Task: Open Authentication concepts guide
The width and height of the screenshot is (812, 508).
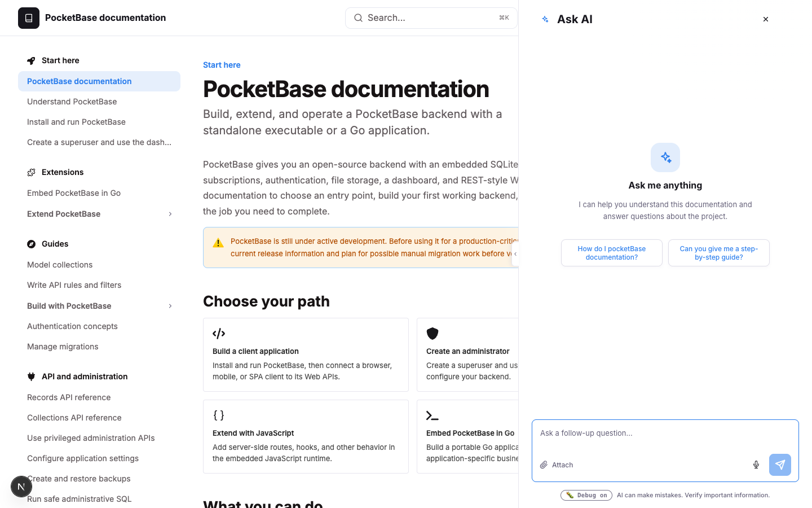Action: click(x=99, y=326)
